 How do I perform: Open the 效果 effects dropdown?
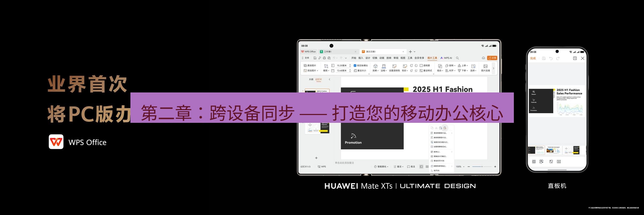pos(375,68)
